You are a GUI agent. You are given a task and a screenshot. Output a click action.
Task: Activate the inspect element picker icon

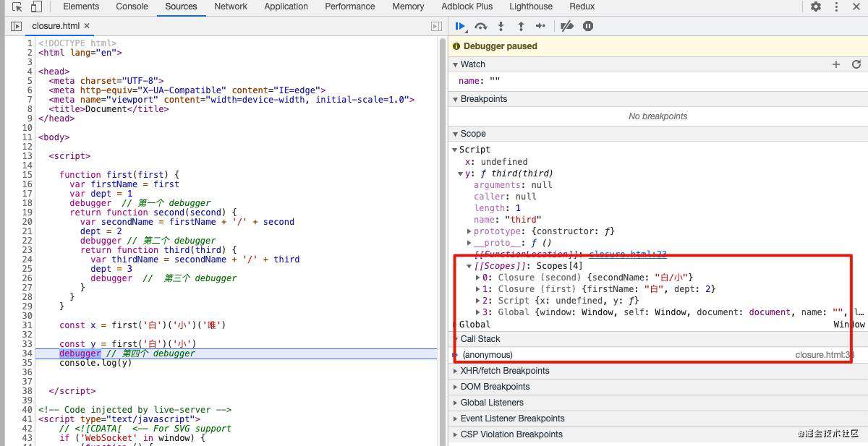[17, 7]
